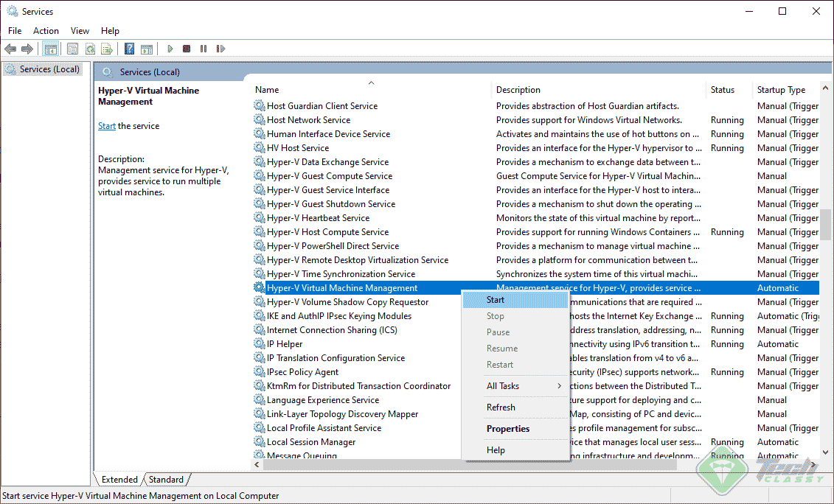Open the Action menu

pyautogui.click(x=46, y=30)
